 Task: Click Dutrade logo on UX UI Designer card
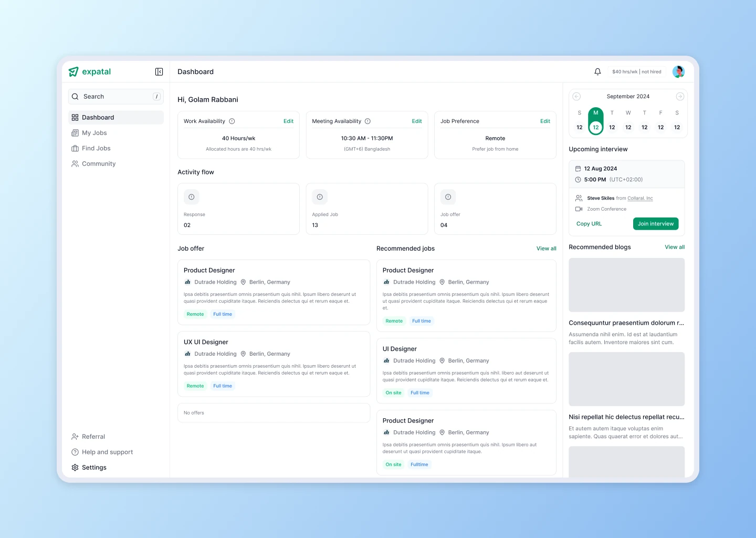click(187, 354)
